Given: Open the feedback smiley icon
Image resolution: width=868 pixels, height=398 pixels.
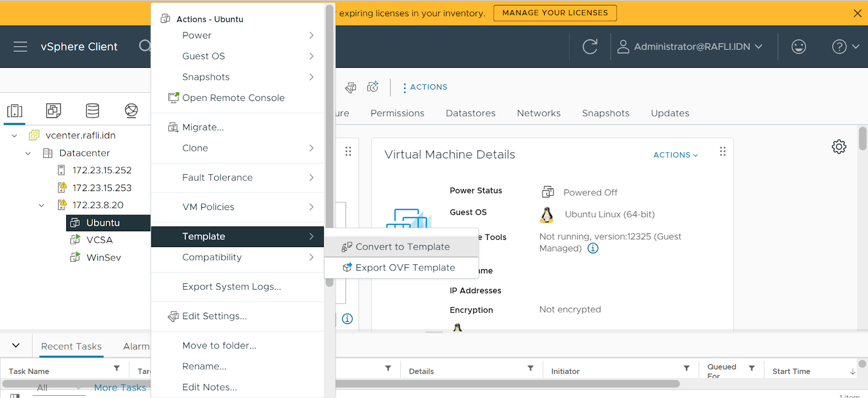Looking at the screenshot, I should [799, 47].
